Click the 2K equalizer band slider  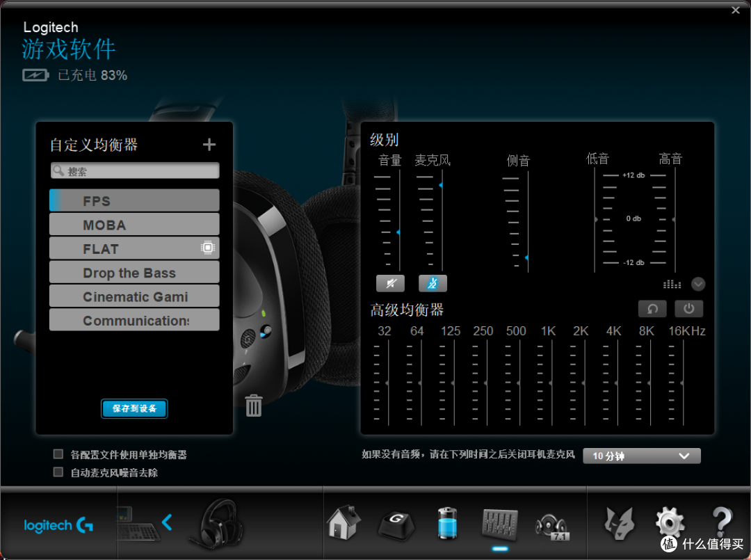click(584, 383)
